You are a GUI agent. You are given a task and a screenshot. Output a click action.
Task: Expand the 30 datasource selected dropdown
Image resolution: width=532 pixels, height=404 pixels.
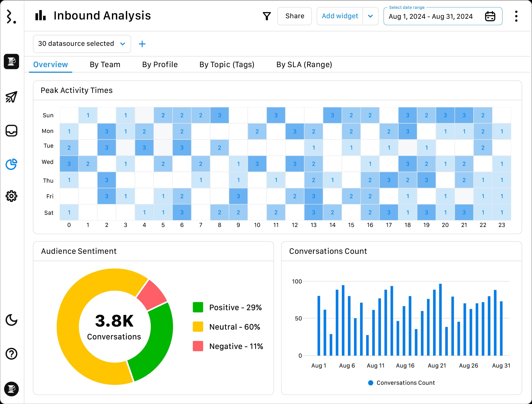click(82, 44)
